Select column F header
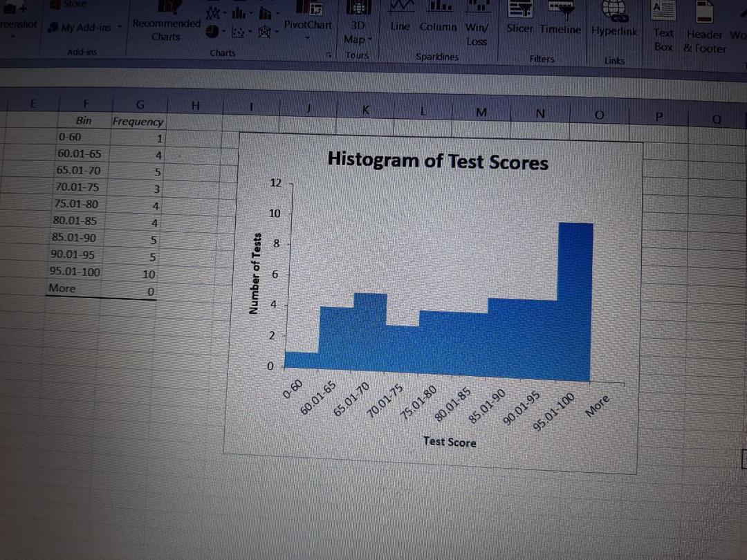 pos(86,103)
